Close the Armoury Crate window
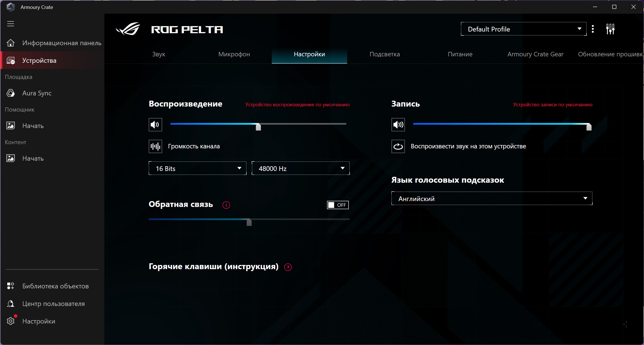 (633, 7)
